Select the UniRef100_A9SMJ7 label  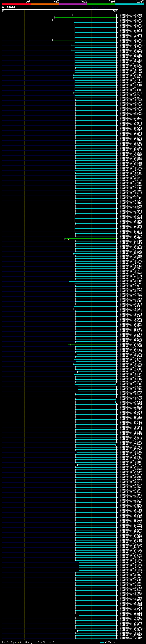[x=131, y=312]
